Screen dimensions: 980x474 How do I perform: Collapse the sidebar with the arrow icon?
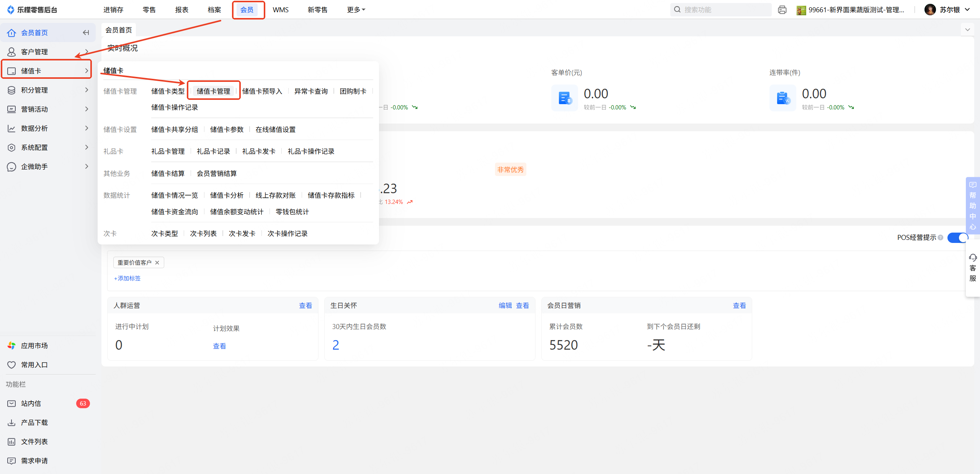click(86, 33)
